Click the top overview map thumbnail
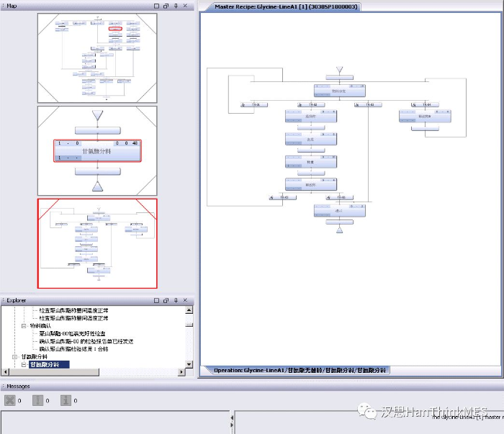 point(96,58)
